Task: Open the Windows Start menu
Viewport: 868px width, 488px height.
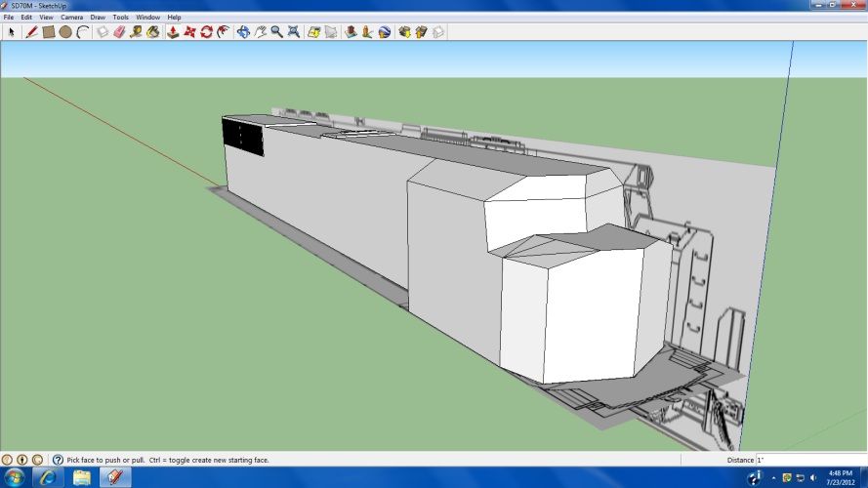Action: (x=15, y=477)
